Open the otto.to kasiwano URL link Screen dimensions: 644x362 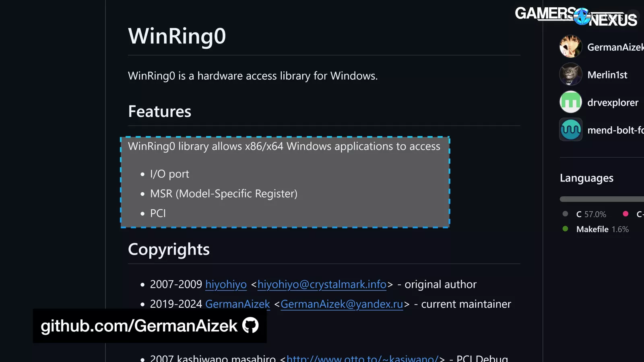point(362,358)
